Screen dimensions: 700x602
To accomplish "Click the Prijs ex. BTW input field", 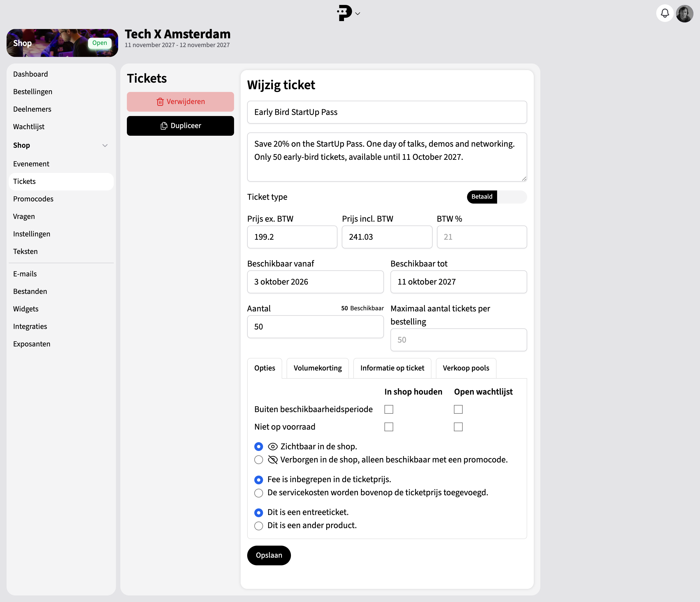I will [x=292, y=237].
